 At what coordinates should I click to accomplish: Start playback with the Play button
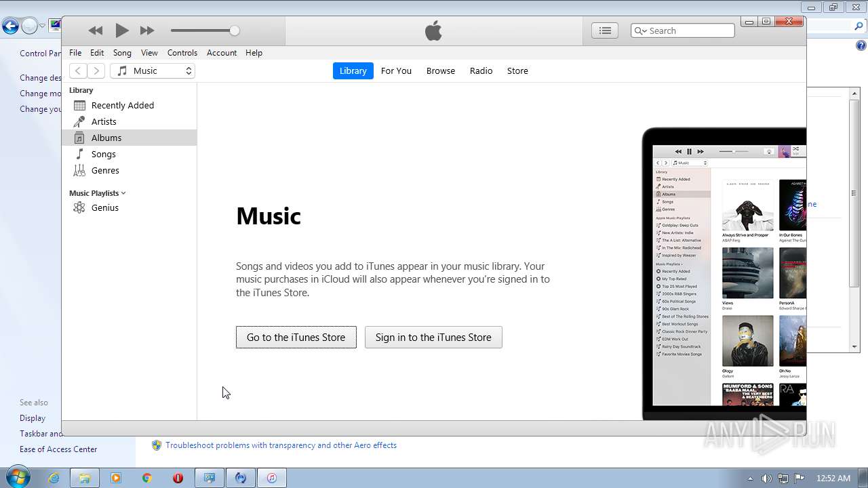122,30
